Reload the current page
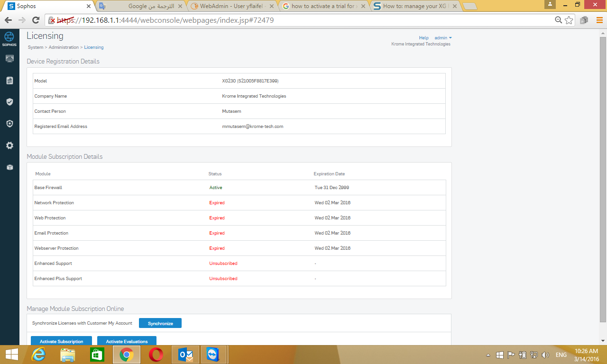This screenshot has width=607, height=364. coord(36,20)
